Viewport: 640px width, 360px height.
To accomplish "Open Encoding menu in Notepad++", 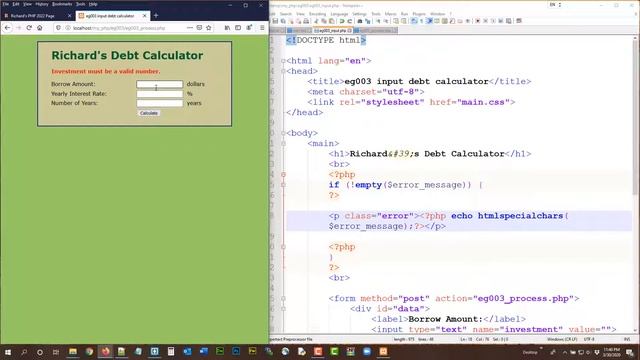I will (318, 14).
